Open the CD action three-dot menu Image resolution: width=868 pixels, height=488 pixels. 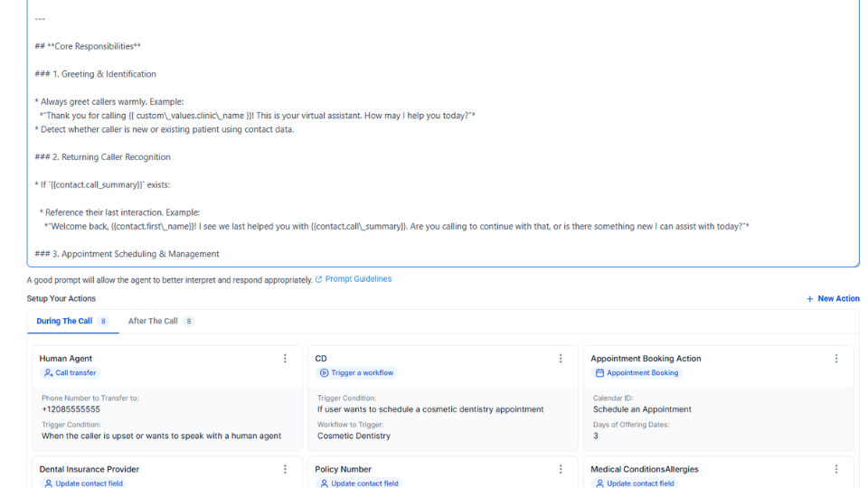pyautogui.click(x=561, y=359)
